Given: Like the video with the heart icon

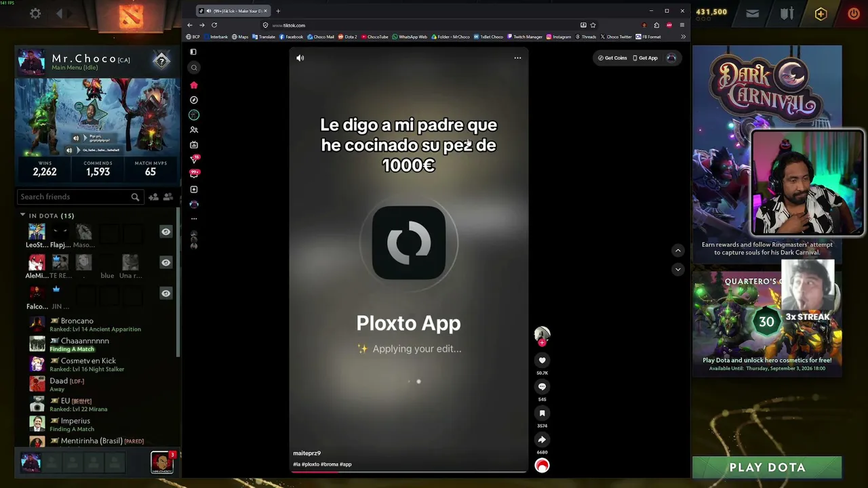Looking at the screenshot, I should click(542, 360).
